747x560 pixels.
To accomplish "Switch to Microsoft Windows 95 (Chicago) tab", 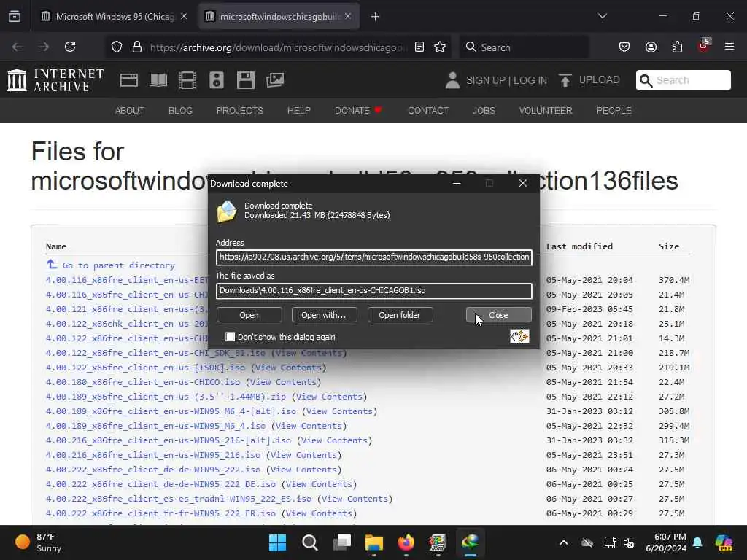I will coord(115,17).
